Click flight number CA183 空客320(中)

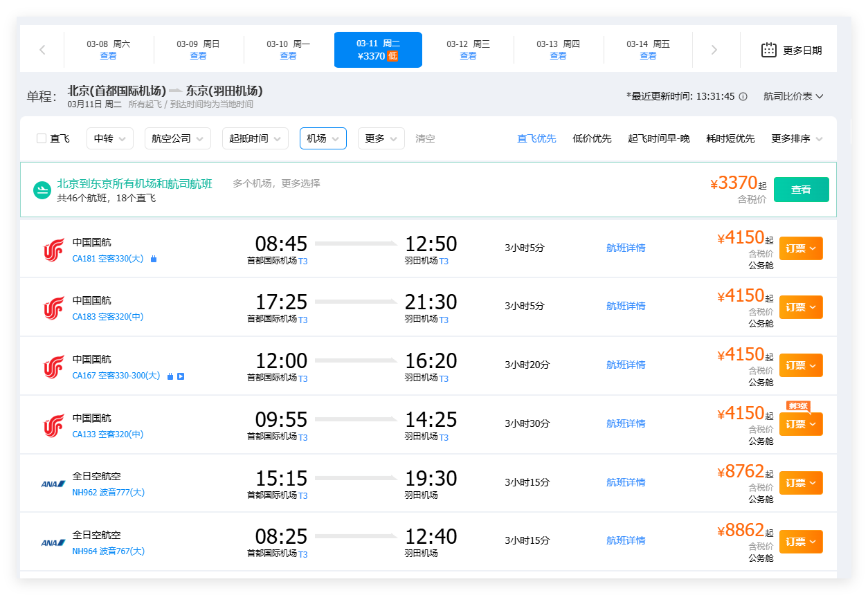108,317
